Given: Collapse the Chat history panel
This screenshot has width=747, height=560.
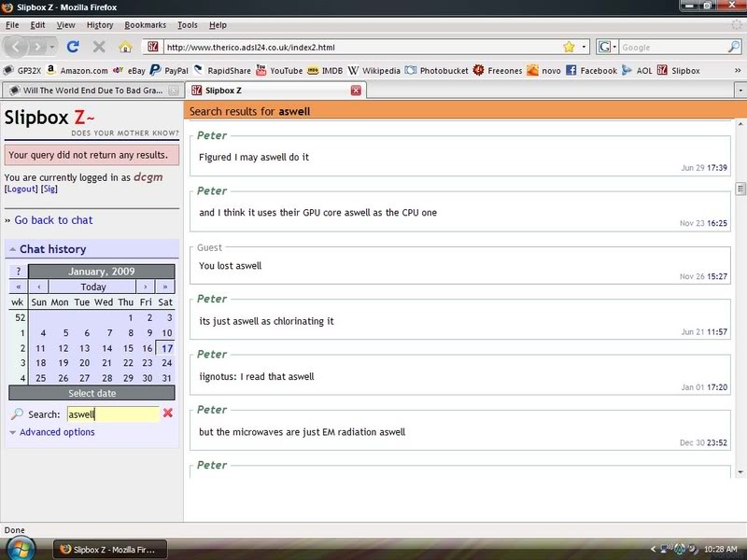Looking at the screenshot, I should 13,249.
